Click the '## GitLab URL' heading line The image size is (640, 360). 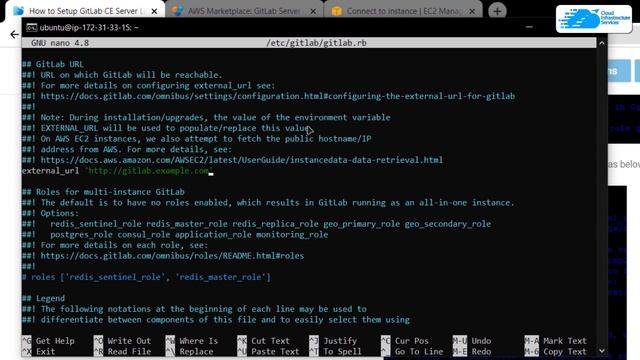(x=53, y=64)
